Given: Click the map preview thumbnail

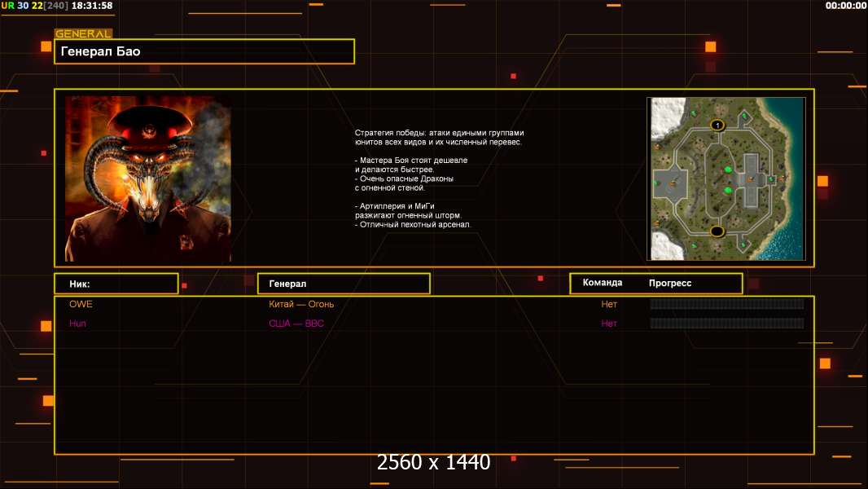Looking at the screenshot, I should tap(726, 178).
